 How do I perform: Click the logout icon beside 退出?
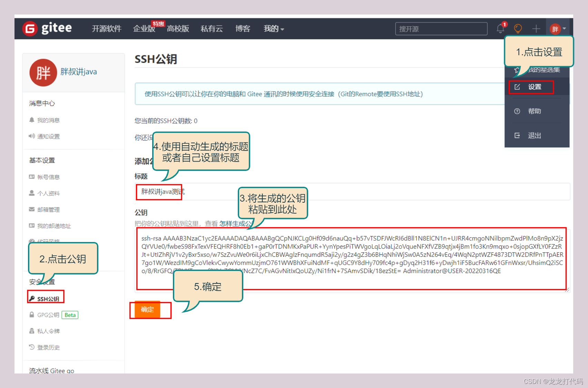tap(517, 136)
